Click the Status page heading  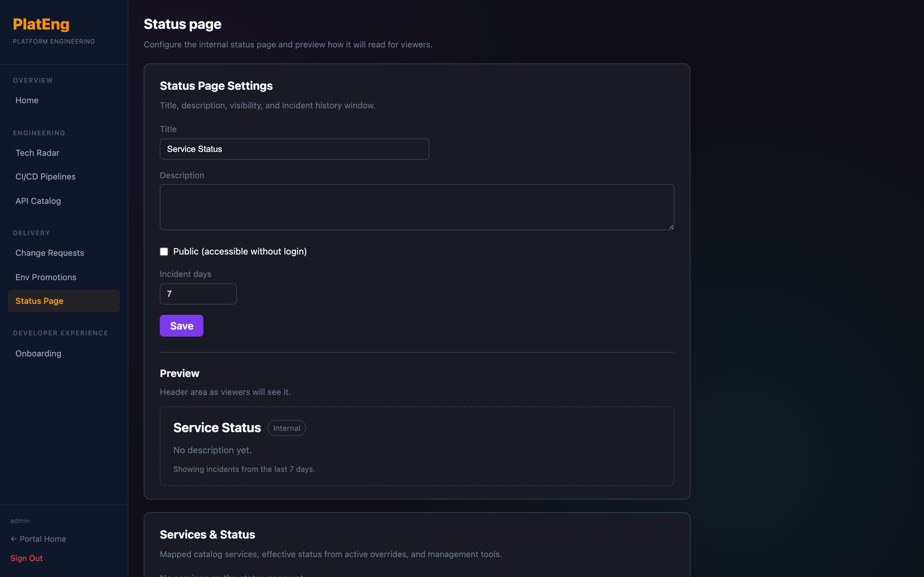tap(182, 24)
